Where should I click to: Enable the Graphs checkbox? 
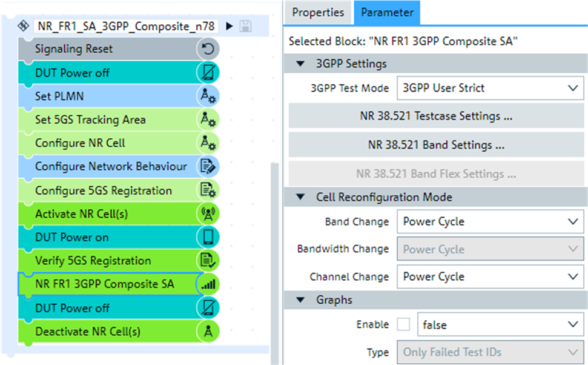coord(403,324)
